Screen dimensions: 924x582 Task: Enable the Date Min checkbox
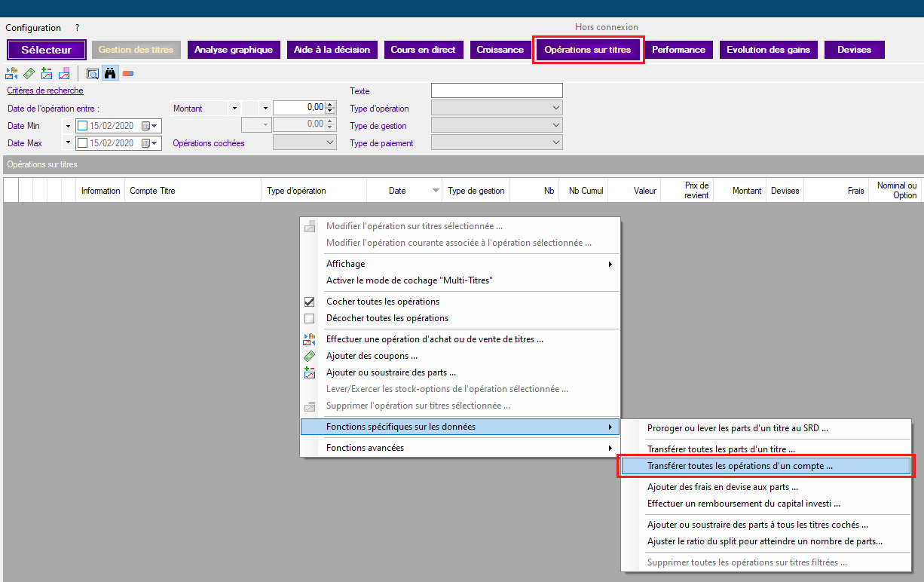pyautogui.click(x=83, y=126)
